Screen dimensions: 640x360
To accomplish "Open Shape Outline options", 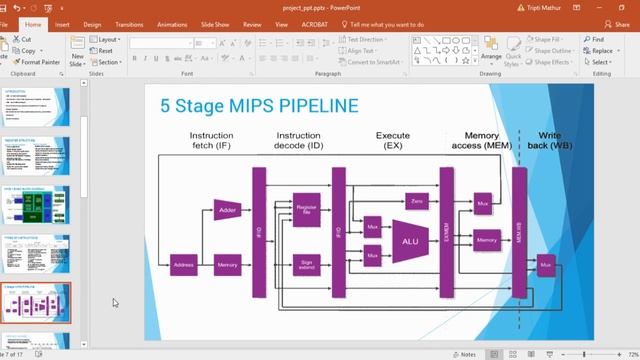I will pos(550,51).
